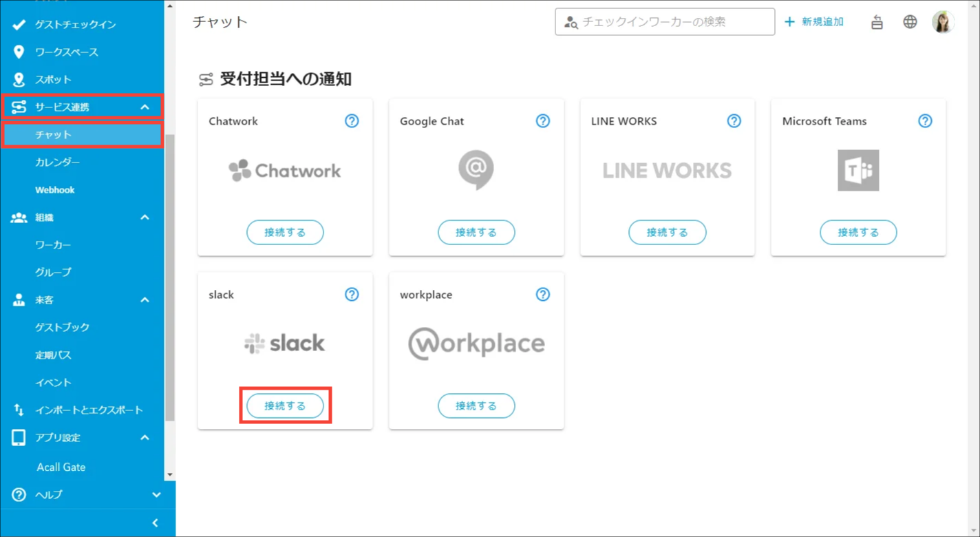
Task: Open help for the slack integration
Action: coord(352,295)
